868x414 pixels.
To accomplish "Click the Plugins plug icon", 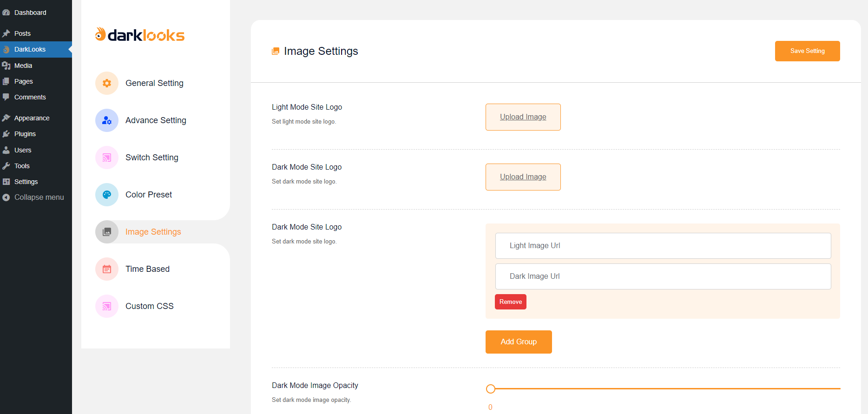I will pyautogui.click(x=6, y=134).
